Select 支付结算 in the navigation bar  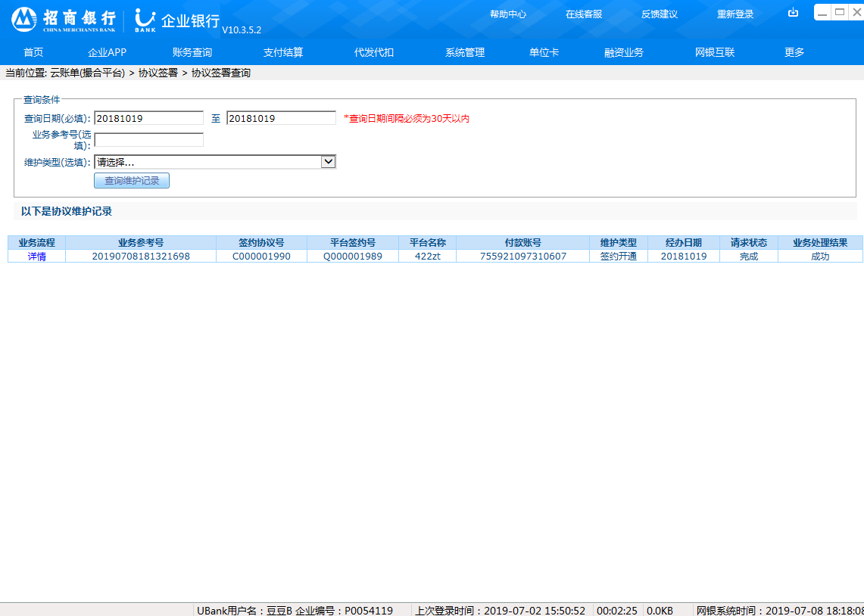coord(283,52)
